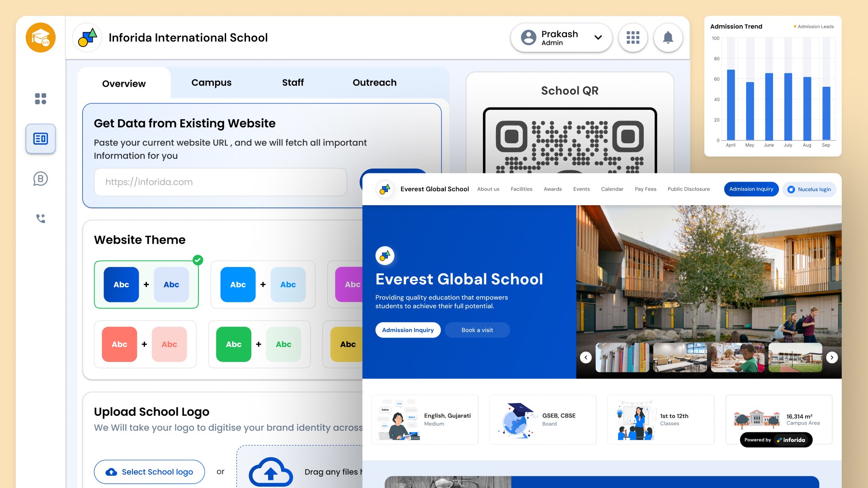This screenshot has width=868, height=488.
Task: Open the chat bubble B sidebar icon
Action: (41, 179)
